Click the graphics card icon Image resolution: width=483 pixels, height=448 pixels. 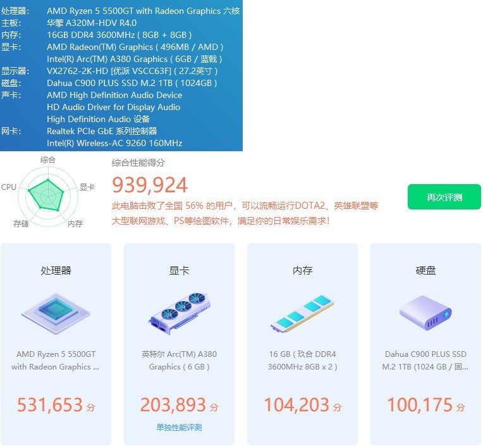180,314
